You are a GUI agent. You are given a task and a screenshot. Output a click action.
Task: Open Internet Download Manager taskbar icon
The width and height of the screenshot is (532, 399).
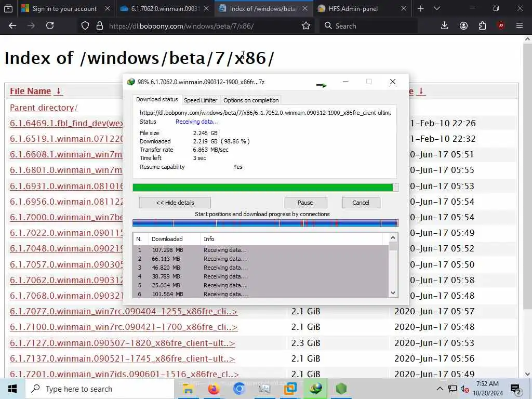(x=315, y=389)
